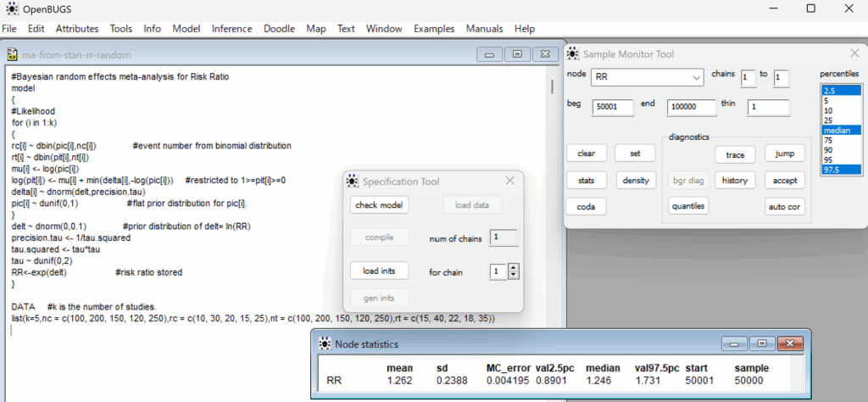This screenshot has height=402, width=868.
Task: Click the clear button in Sample Monitor
Action: [587, 154]
